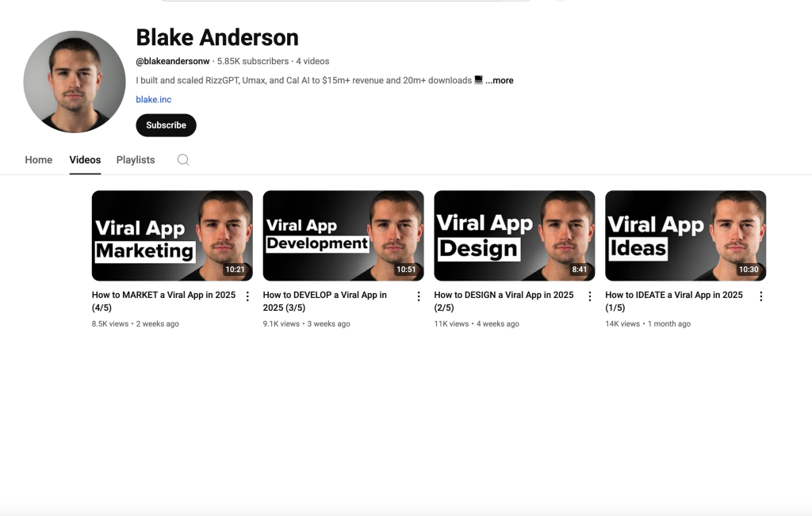Screen dimensions: 812x516
Task: Open options menu for the MARKET video
Action: [x=247, y=296]
